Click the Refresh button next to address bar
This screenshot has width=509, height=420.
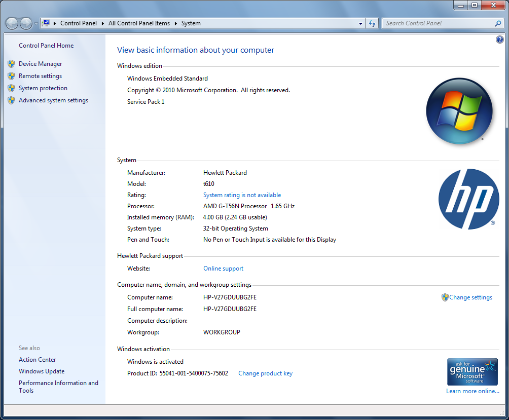tap(372, 23)
